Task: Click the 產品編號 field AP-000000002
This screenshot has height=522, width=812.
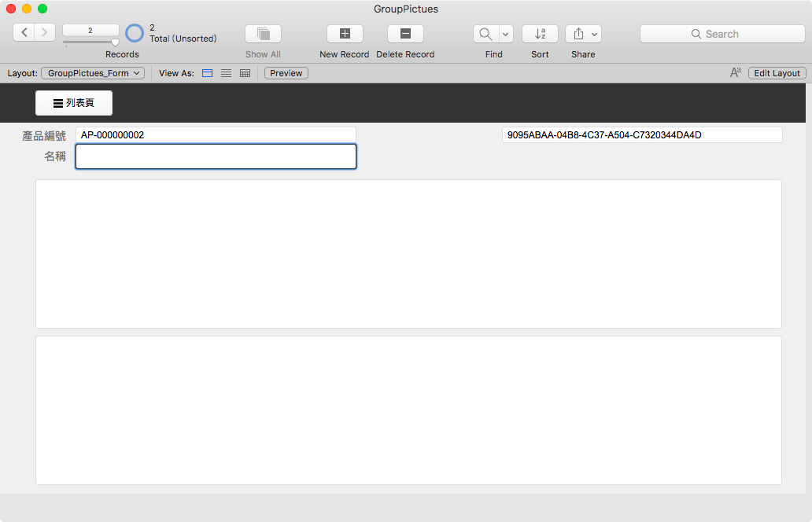Action: click(216, 135)
